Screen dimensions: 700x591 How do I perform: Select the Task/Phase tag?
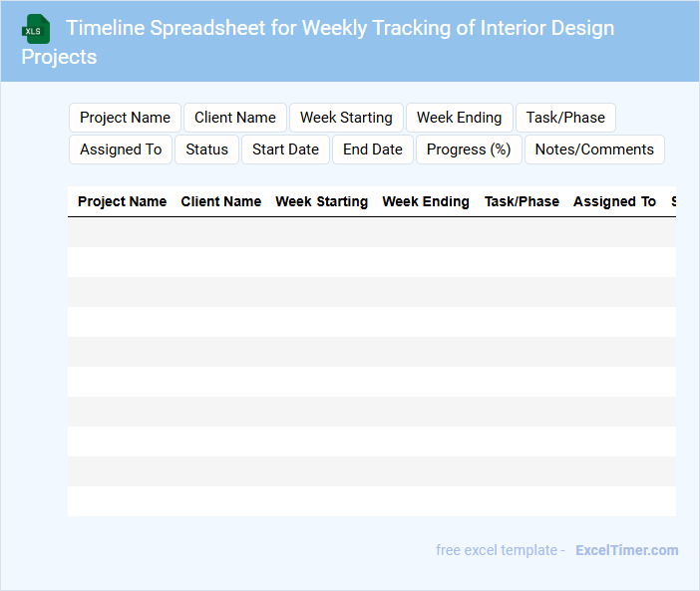[565, 118]
